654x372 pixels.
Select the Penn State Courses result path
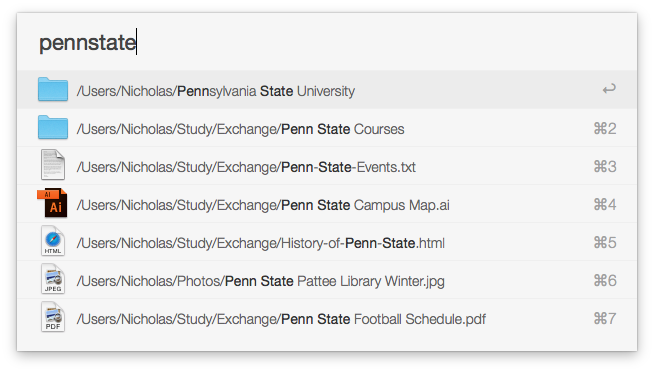pos(240,129)
